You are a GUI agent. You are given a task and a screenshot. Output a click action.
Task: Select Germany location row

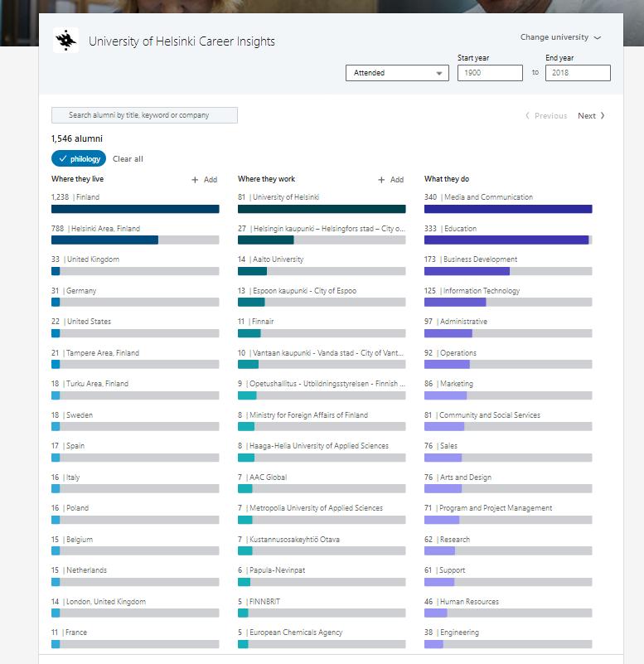[135, 297]
